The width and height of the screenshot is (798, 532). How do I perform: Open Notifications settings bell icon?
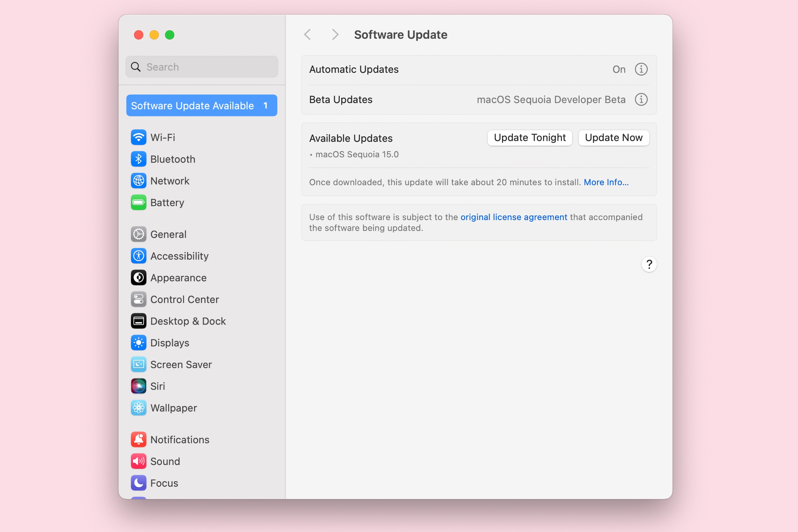(x=138, y=439)
